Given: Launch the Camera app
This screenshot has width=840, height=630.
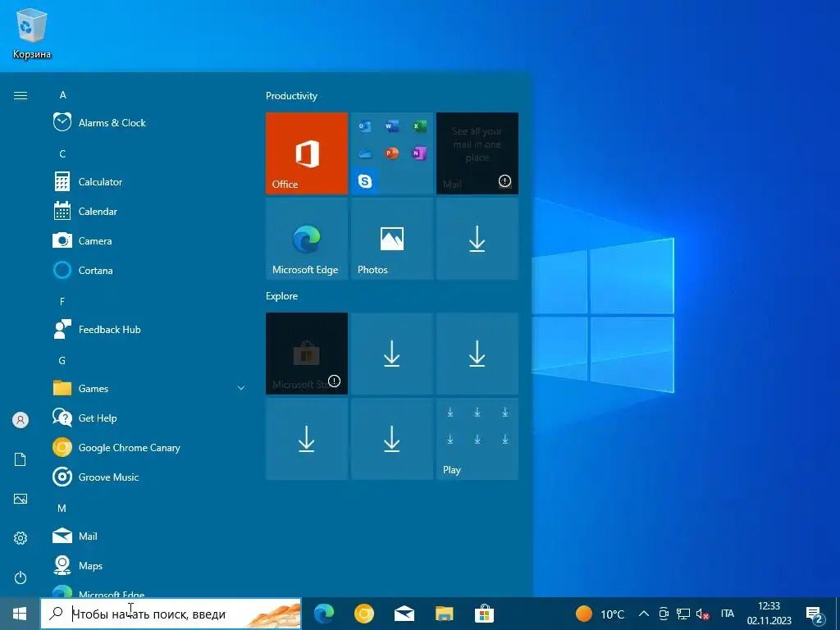Looking at the screenshot, I should tap(149, 240).
